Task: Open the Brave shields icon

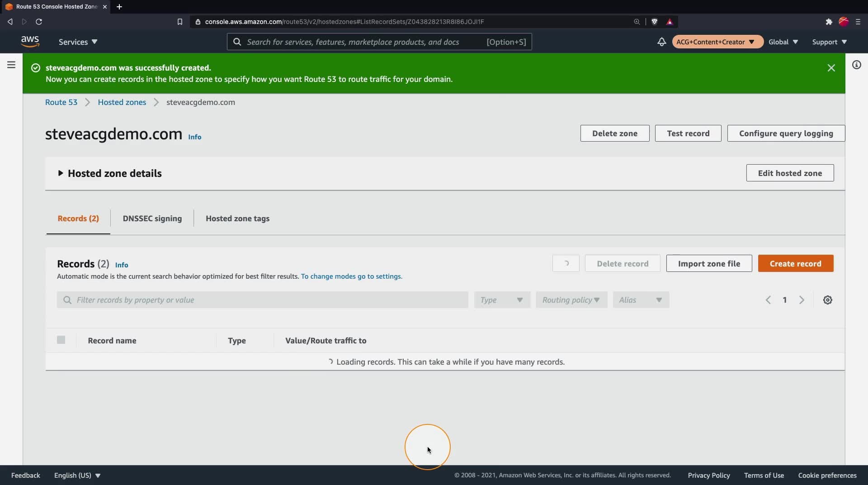Action: (654, 22)
